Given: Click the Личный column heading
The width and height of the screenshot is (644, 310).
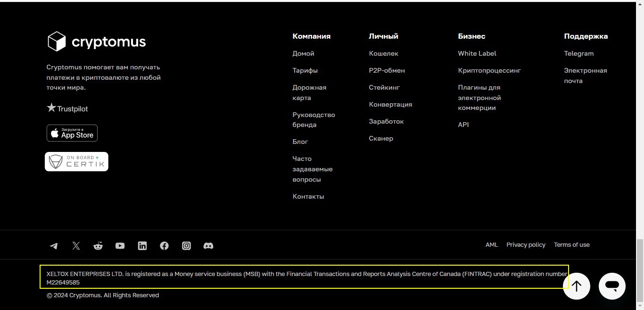Looking at the screenshot, I should click(383, 36).
